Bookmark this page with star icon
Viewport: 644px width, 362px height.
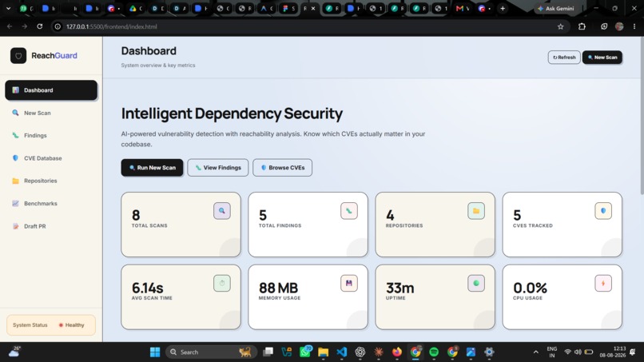point(561,26)
